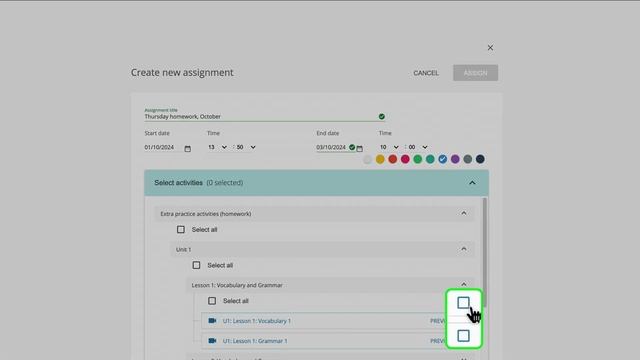Choose the teal color swatch

click(x=430, y=159)
